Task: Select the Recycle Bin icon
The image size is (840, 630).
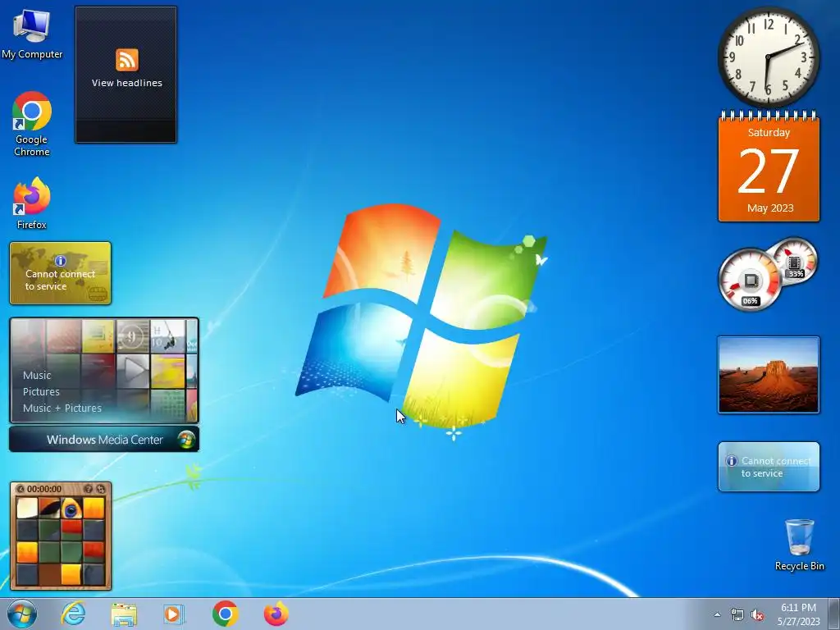Action: (x=799, y=545)
